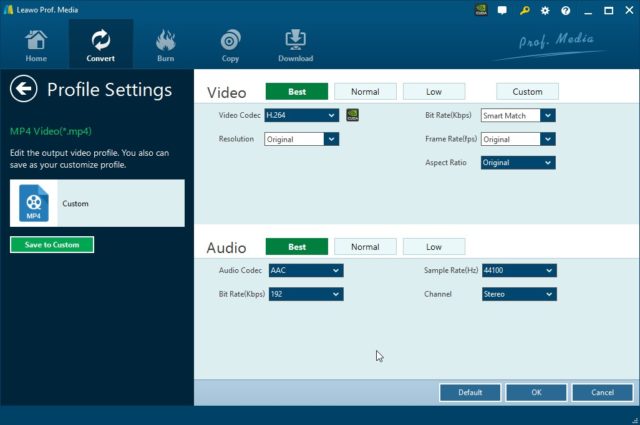
Task: Select Low video quality preset
Action: pos(434,91)
